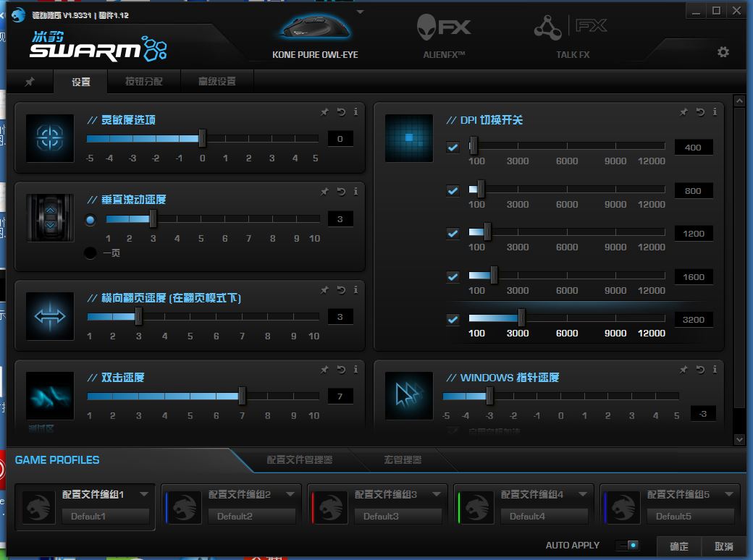Click the 取消 button
The height and width of the screenshot is (560, 753).
click(x=724, y=546)
